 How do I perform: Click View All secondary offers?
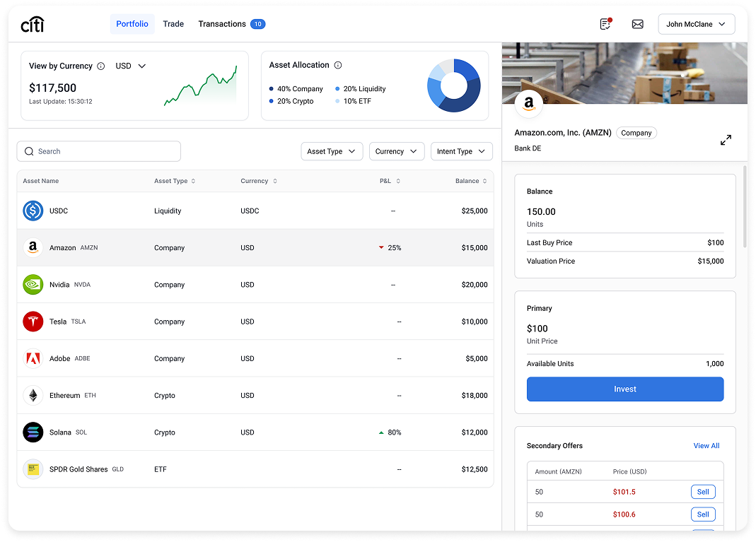pos(706,446)
